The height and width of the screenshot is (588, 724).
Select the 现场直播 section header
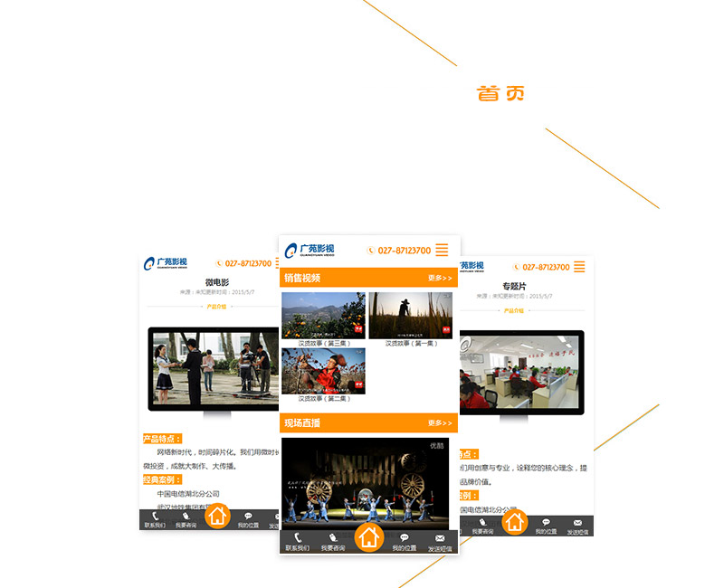(368, 422)
